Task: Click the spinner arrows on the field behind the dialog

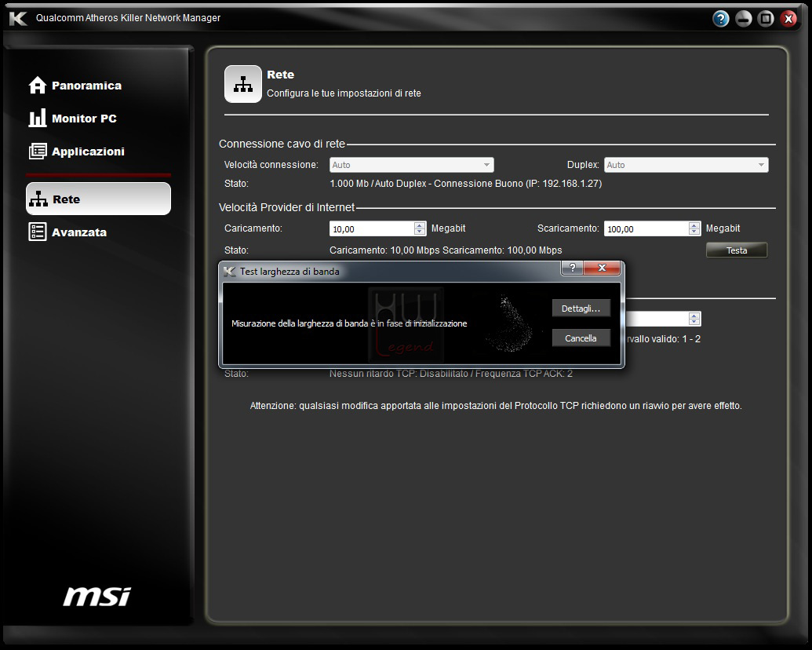Action: click(x=694, y=318)
